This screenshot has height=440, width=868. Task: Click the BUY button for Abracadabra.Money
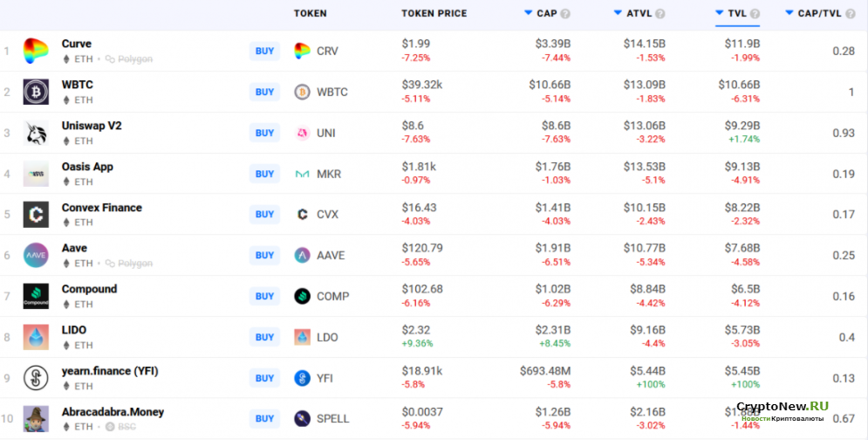[264, 419]
